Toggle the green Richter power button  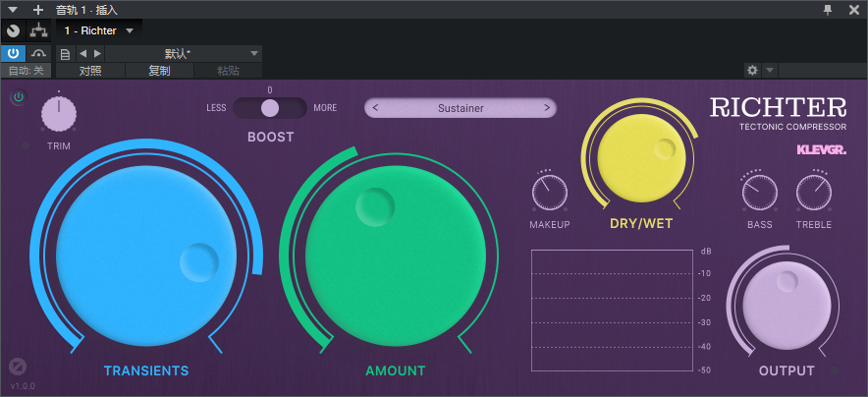19,98
